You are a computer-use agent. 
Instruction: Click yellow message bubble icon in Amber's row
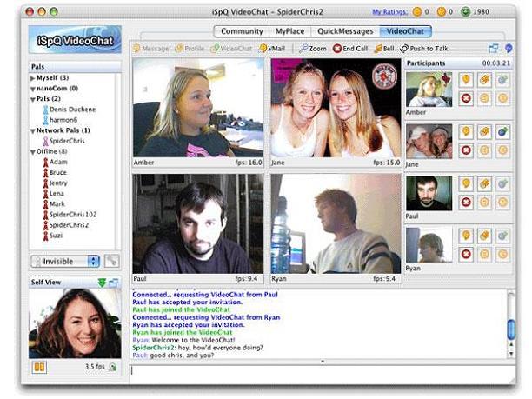coord(466,80)
